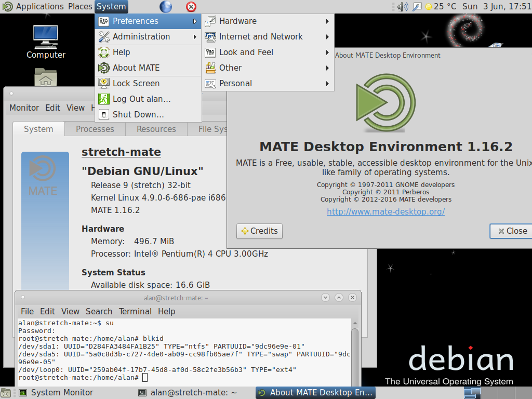Image resolution: width=532 pixels, height=399 pixels.
Task: Expand the Other submenu arrow
Action: pos(327,68)
